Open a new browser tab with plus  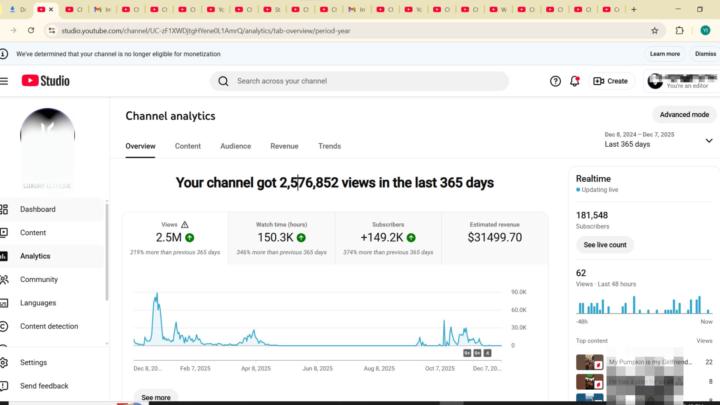pos(634,9)
